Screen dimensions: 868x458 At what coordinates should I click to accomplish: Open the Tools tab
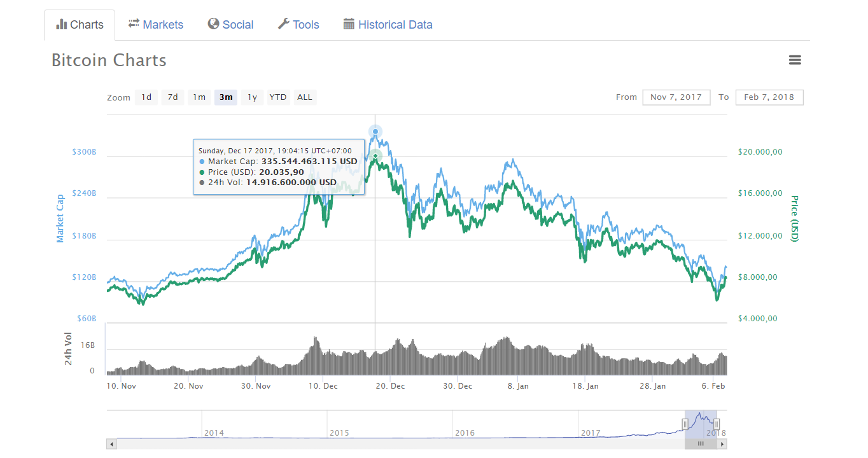(x=298, y=25)
